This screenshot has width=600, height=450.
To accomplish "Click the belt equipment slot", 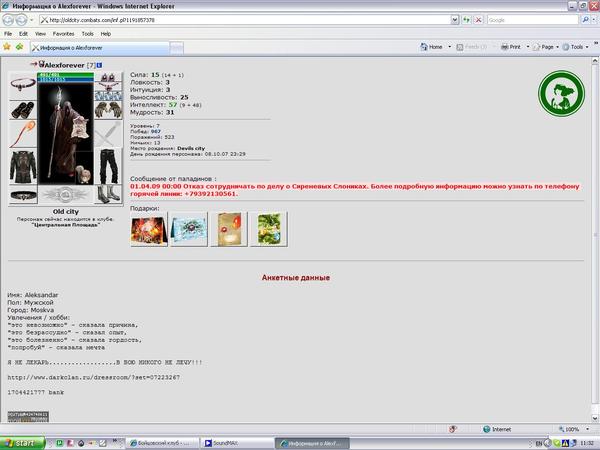I will click(x=23, y=195).
